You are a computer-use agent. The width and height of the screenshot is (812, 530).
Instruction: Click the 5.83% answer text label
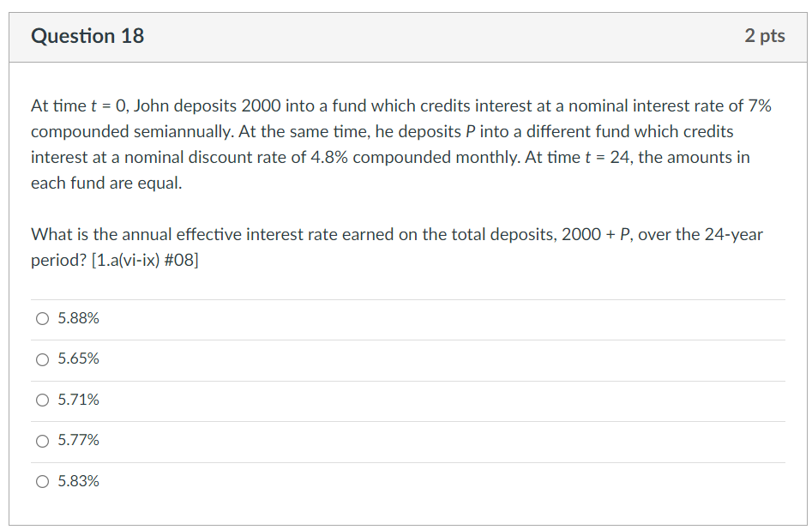tap(78, 481)
